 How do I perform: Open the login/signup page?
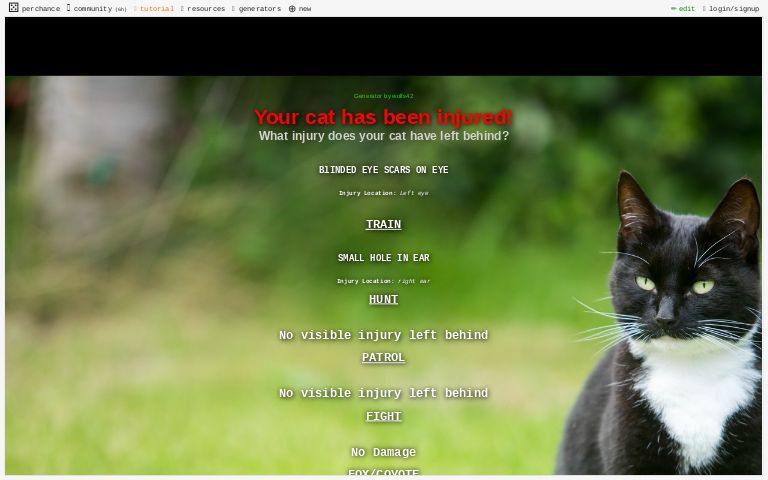734,8
